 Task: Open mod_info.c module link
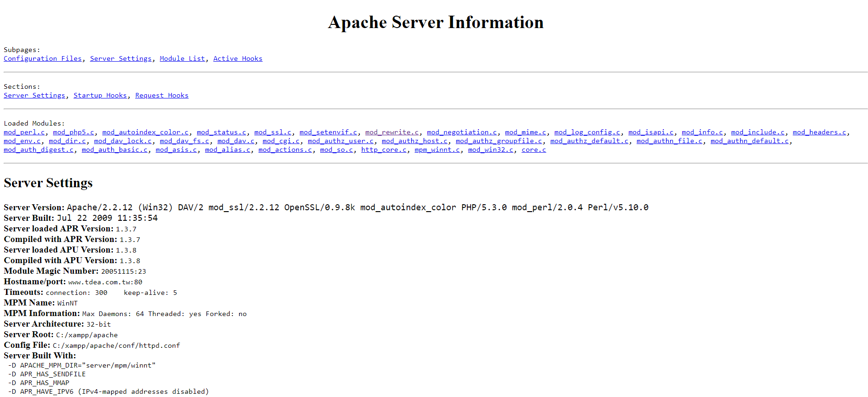702,132
